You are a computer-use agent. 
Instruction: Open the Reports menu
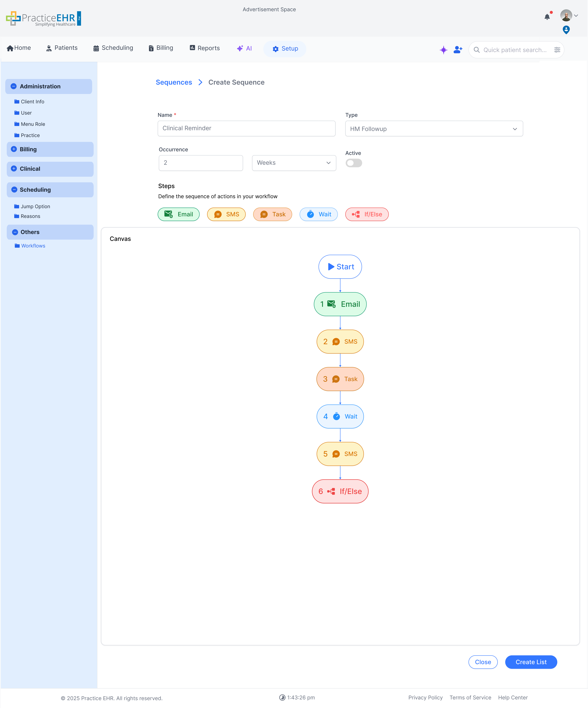point(204,48)
